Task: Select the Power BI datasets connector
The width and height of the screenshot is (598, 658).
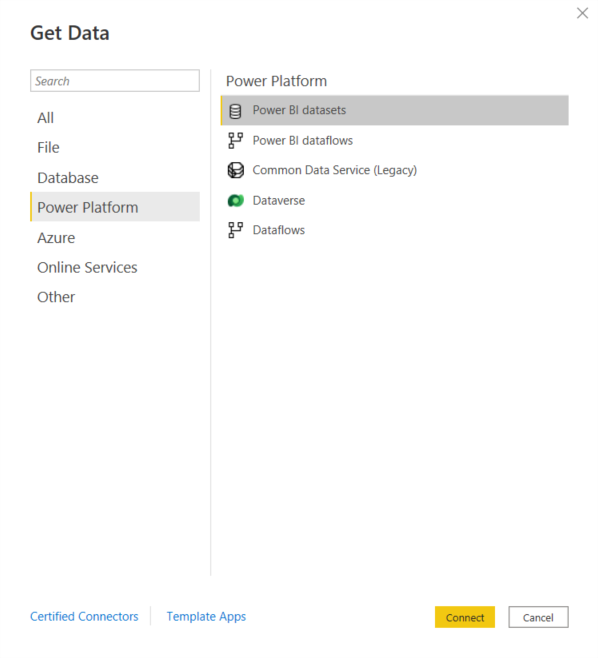Action: coord(394,110)
